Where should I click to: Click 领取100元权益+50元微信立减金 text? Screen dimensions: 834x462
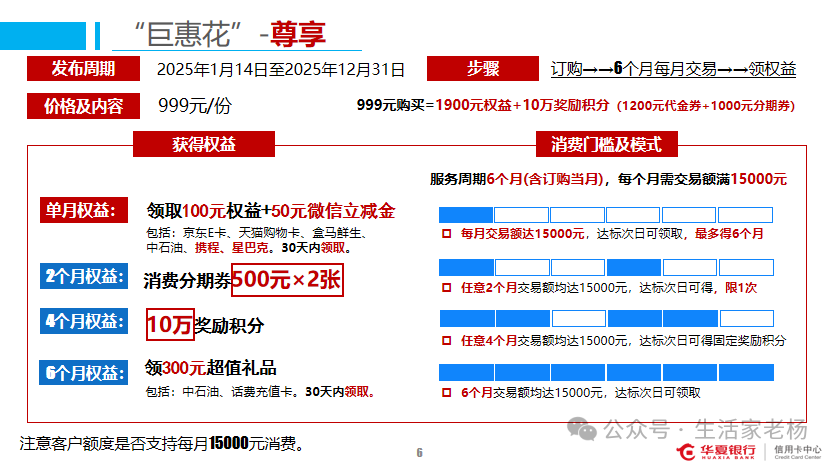click(271, 211)
